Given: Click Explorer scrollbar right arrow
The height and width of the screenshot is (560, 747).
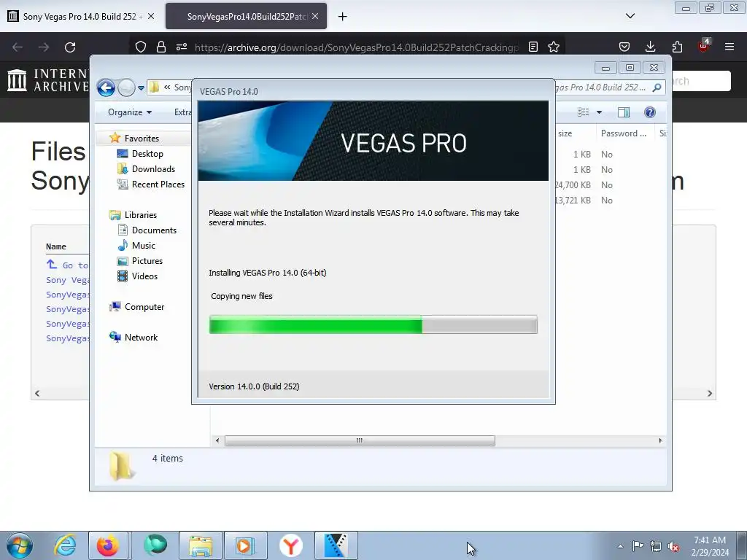Looking at the screenshot, I should click(x=660, y=440).
